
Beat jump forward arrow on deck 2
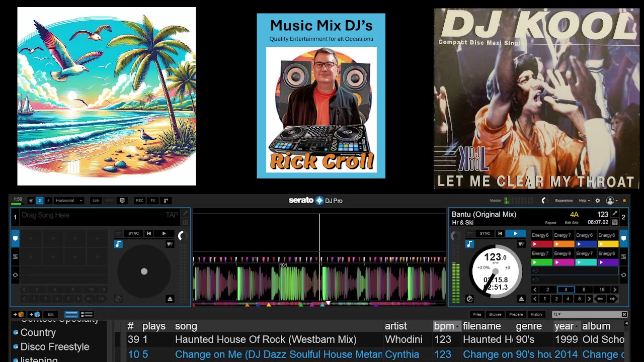(x=612, y=299)
